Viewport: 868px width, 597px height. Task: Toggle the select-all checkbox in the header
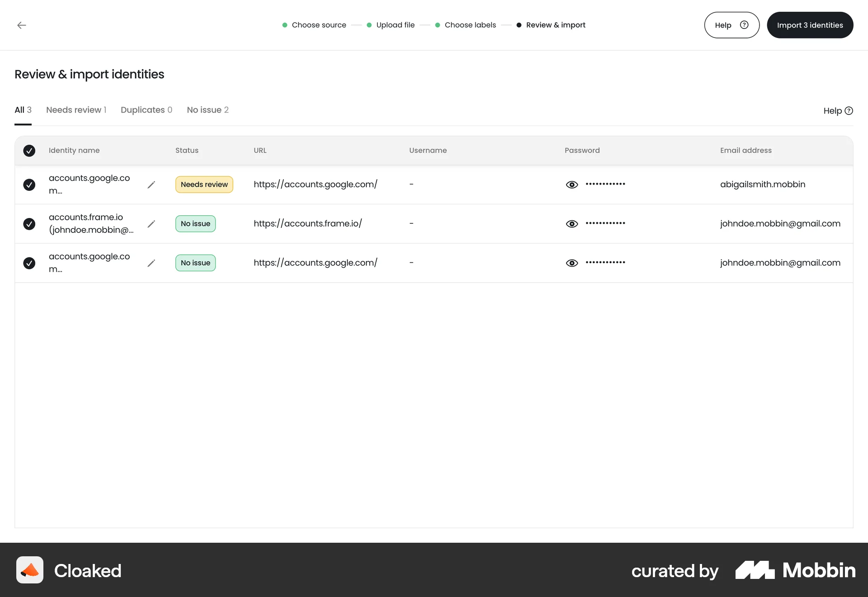click(x=29, y=151)
